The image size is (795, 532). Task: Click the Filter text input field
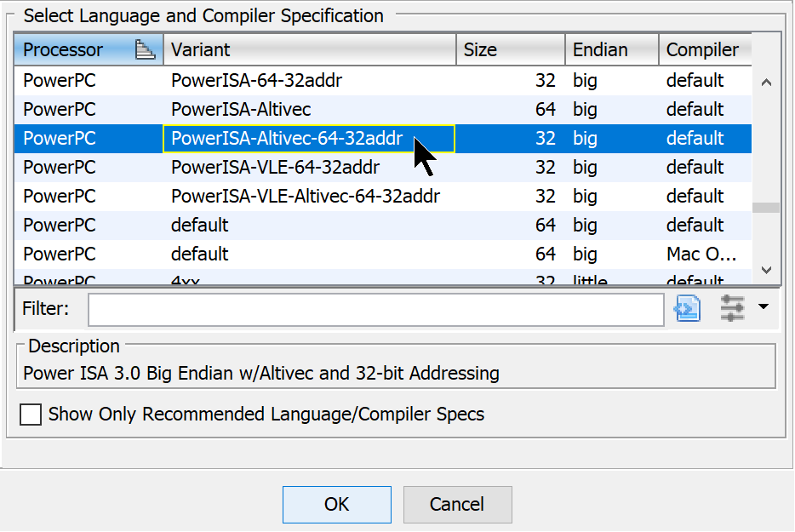375,308
